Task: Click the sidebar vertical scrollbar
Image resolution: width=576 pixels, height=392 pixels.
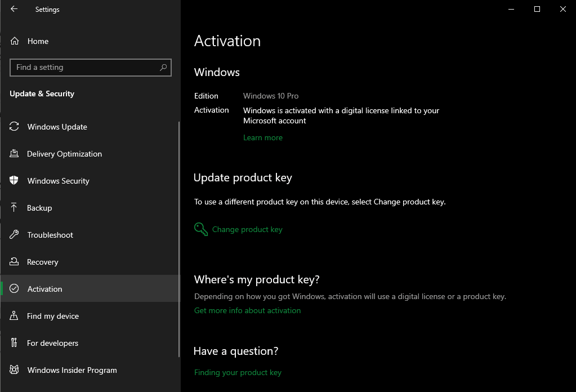Action: click(179, 239)
